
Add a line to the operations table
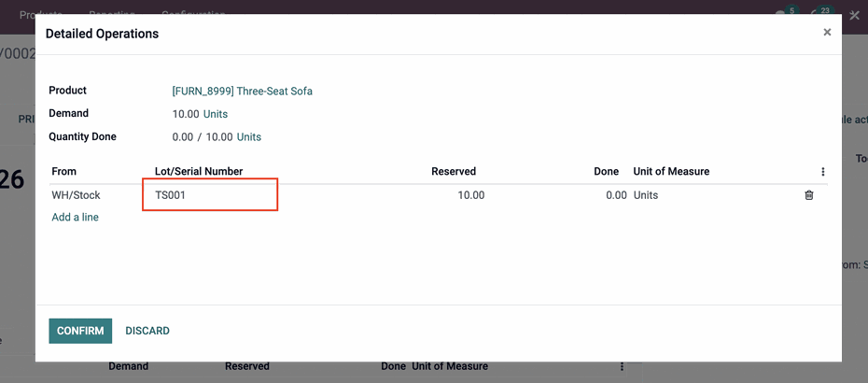coord(76,218)
